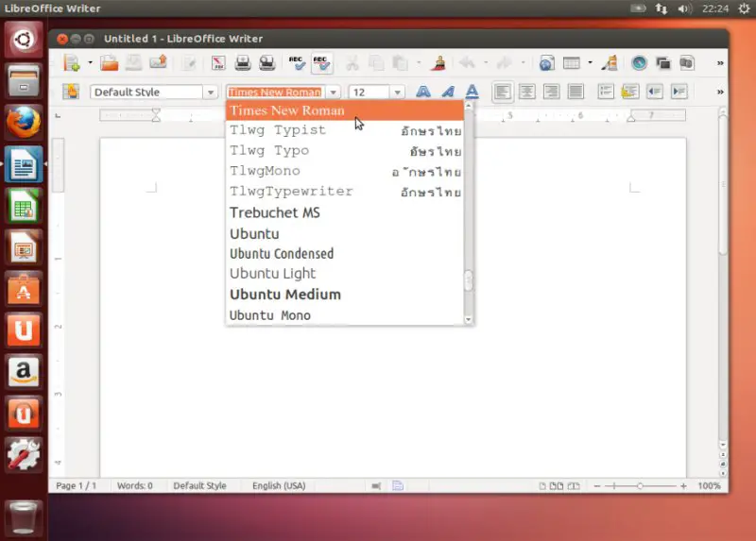
Task: Run Spelling and Grammar check
Action: tap(297, 63)
